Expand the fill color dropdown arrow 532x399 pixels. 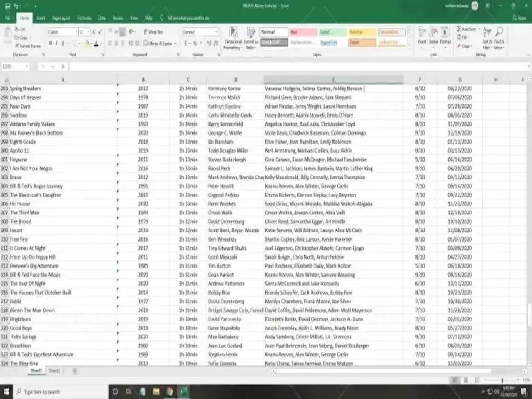(x=92, y=44)
